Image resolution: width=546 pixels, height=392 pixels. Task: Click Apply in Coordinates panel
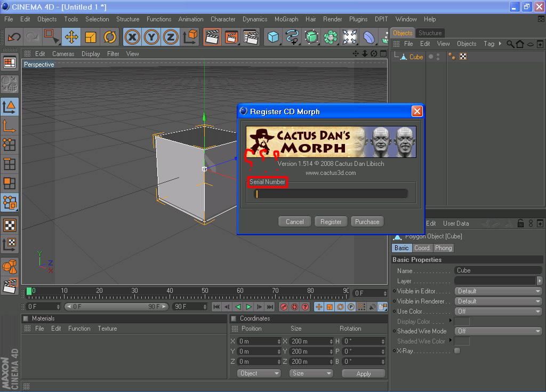point(364,373)
